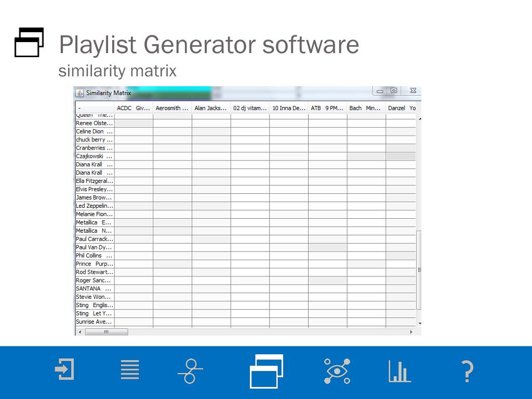Select the Paul Van Dy... row

coord(246,247)
